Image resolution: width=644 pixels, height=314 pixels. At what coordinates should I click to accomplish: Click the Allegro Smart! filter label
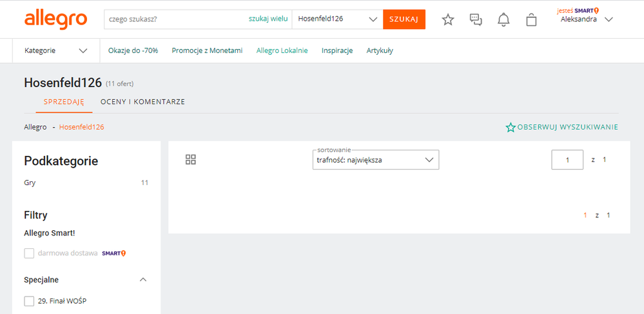click(50, 233)
